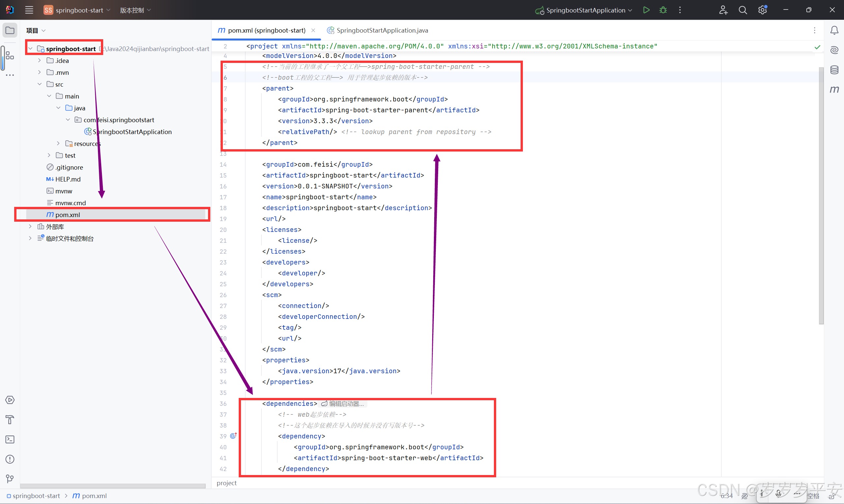Open the Maven tool window
The height and width of the screenshot is (504, 844).
coord(834,89)
